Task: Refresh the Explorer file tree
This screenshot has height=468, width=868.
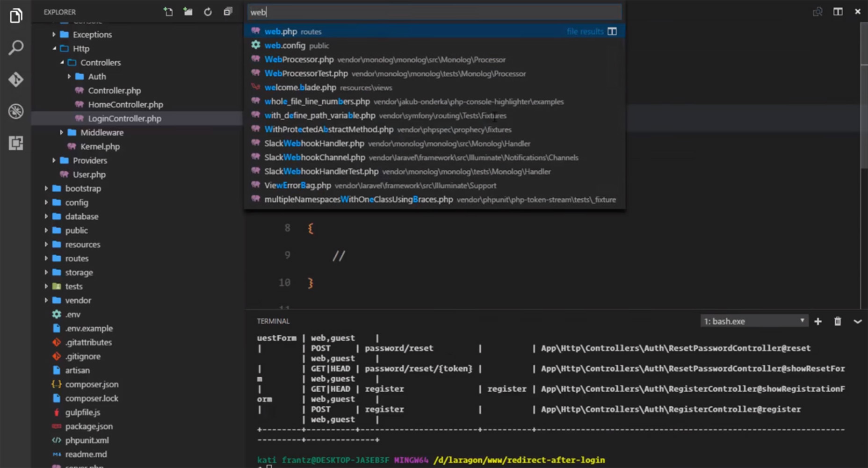Action: click(208, 12)
